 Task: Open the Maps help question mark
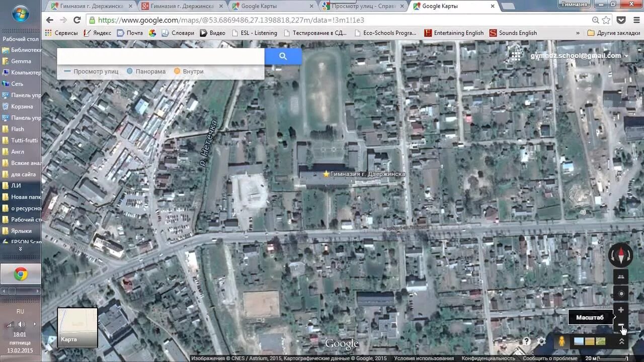(x=526, y=341)
